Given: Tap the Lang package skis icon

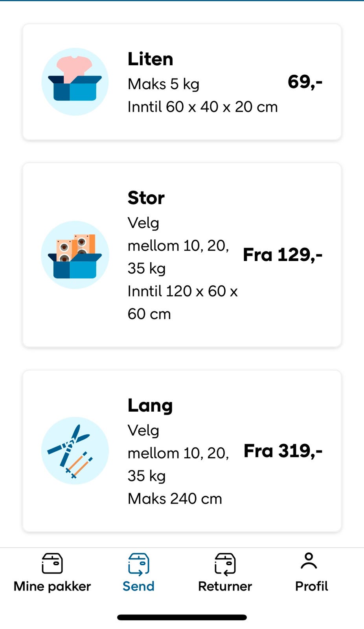Looking at the screenshot, I should coord(75,451).
